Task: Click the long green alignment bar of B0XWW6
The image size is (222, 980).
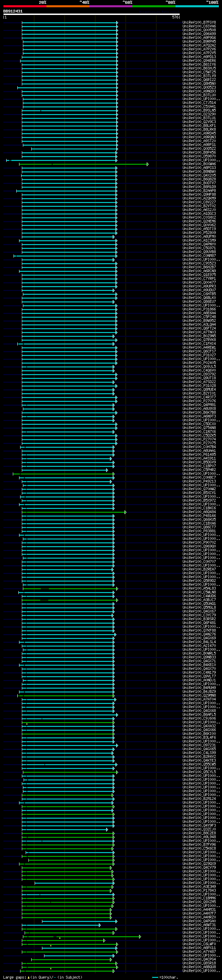Action: point(84,164)
